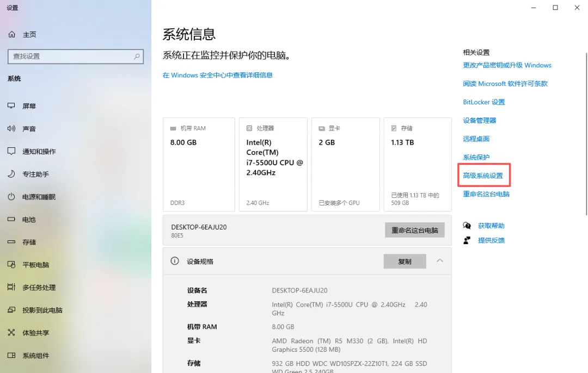Click DESKTOP-6EAJU20 value beside 设备名

pyautogui.click(x=299, y=290)
